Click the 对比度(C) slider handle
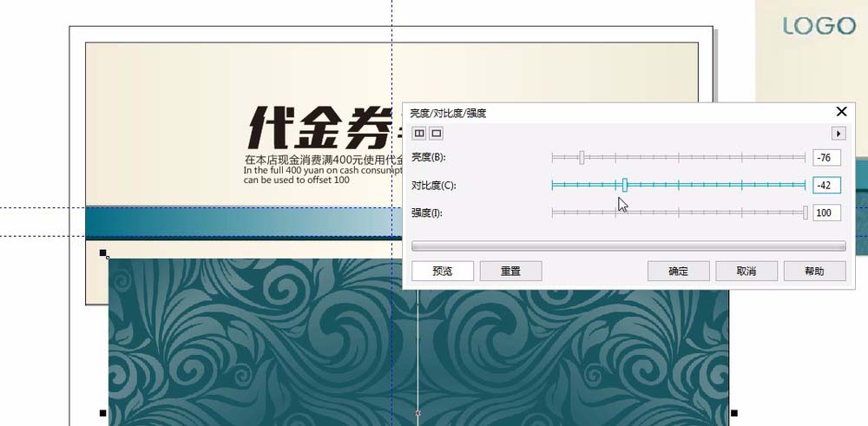The width and height of the screenshot is (868, 426). [624, 186]
